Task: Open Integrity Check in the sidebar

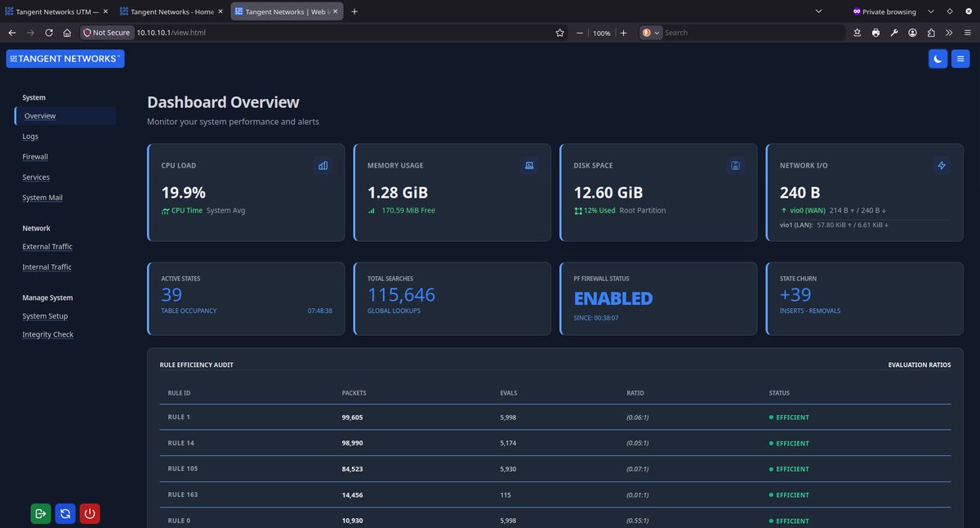Action: pos(47,334)
